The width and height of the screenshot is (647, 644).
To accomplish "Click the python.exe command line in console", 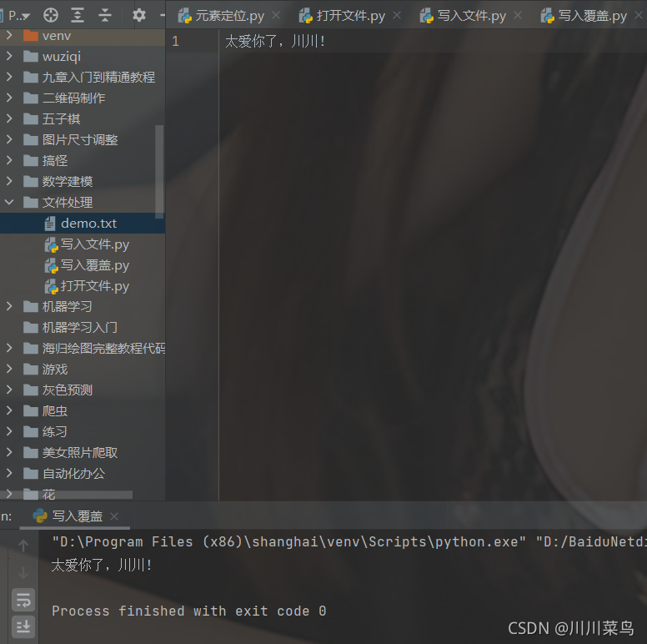I will (349, 541).
